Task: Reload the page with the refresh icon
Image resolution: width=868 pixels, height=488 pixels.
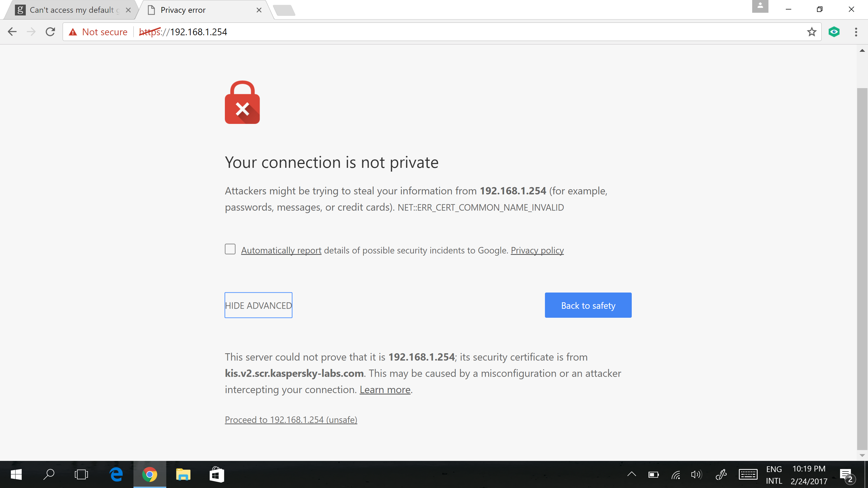Action: coord(50,32)
